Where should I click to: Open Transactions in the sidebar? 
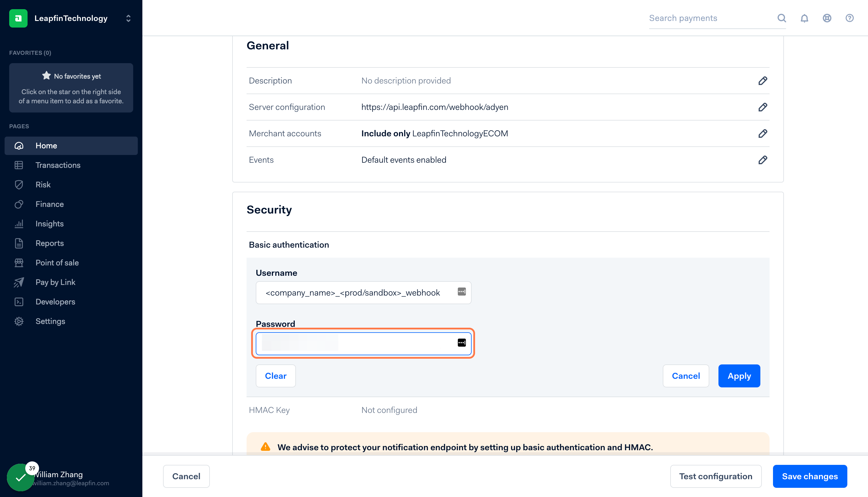(x=58, y=165)
